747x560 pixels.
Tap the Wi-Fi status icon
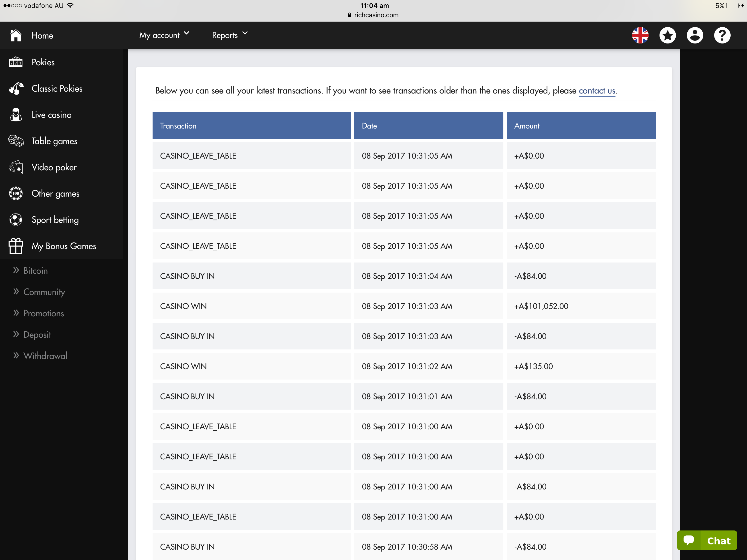[x=70, y=5]
